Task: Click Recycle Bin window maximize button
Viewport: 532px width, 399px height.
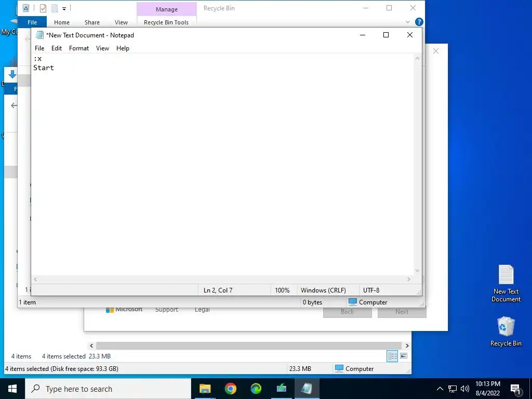Action: 389,8
